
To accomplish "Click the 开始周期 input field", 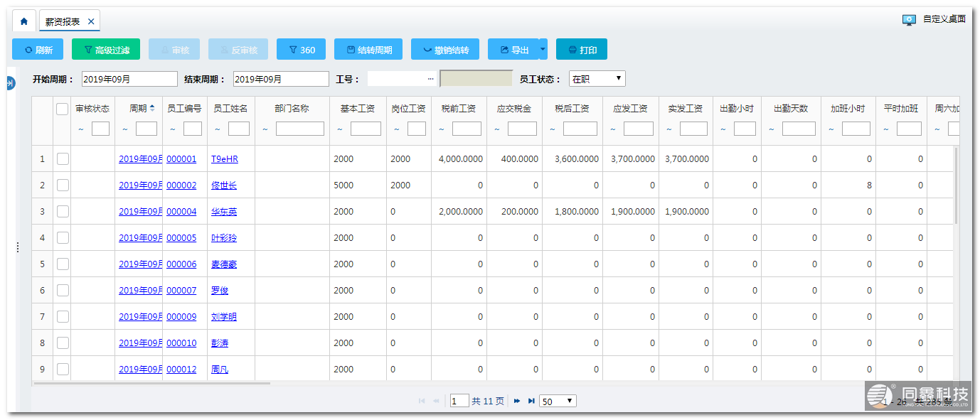I will click(129, 79).
